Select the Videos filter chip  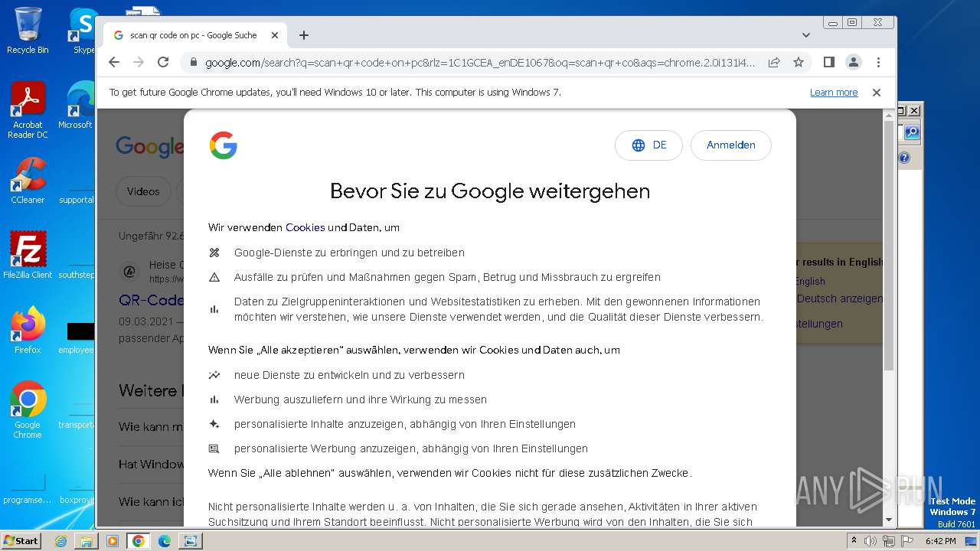click(x=143, y=191)
